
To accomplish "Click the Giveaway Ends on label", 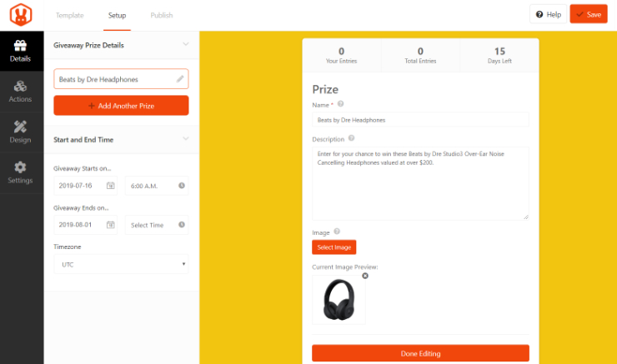I will 81,207.
